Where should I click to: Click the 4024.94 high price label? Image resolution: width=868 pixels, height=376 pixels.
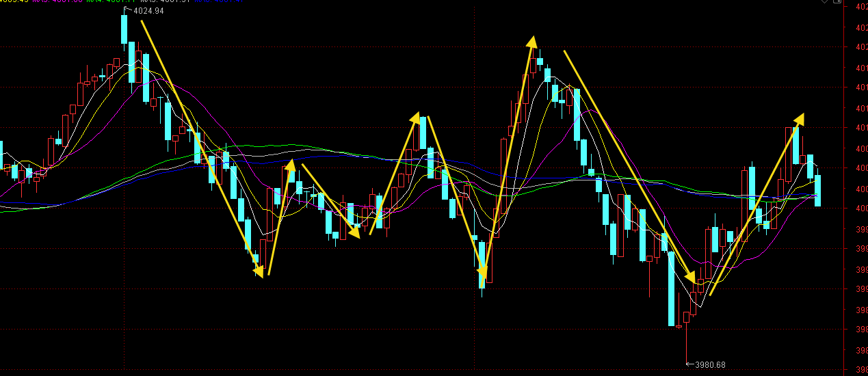(x=149, y=11)
